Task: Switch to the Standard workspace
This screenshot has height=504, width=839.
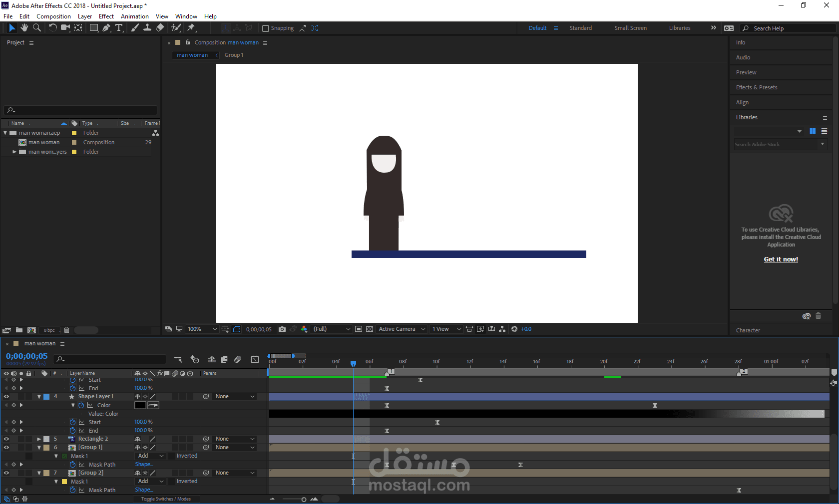Action: [x=581, y=28]
